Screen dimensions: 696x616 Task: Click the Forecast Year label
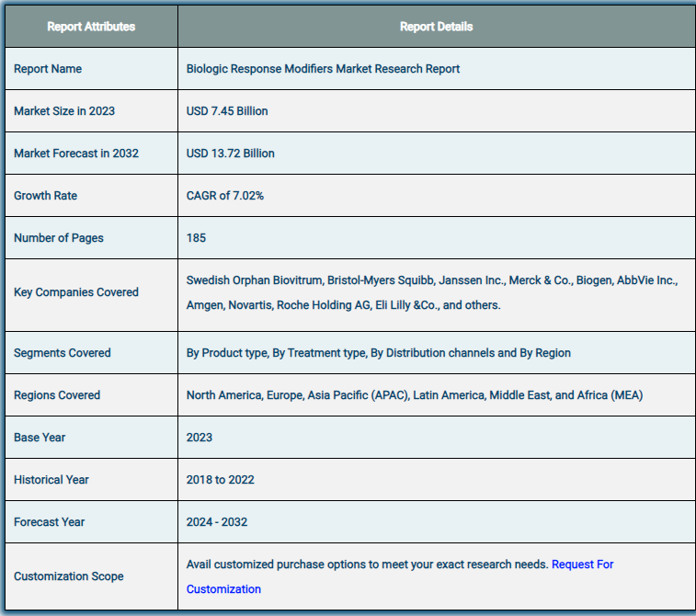click(x=49, y=522)
